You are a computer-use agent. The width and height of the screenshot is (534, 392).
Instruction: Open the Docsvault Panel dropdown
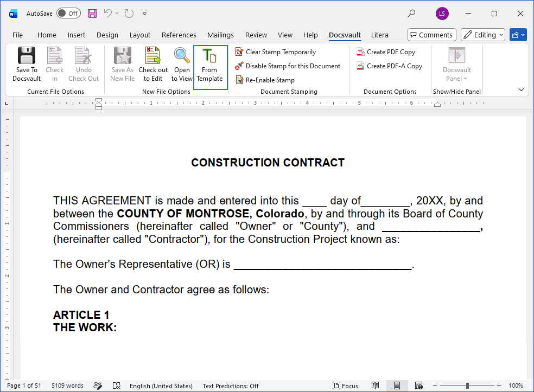(x=457, y=65)
